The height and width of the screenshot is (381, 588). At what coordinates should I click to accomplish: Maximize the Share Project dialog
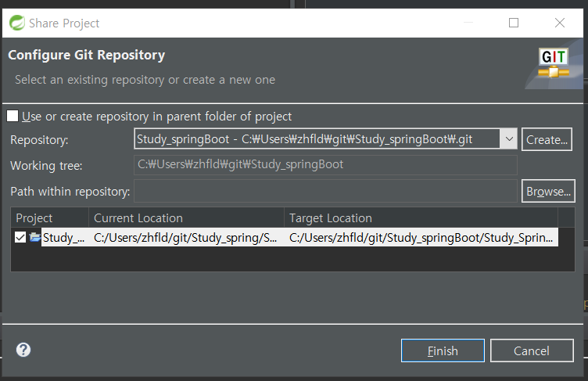click(x=514, y=23)
